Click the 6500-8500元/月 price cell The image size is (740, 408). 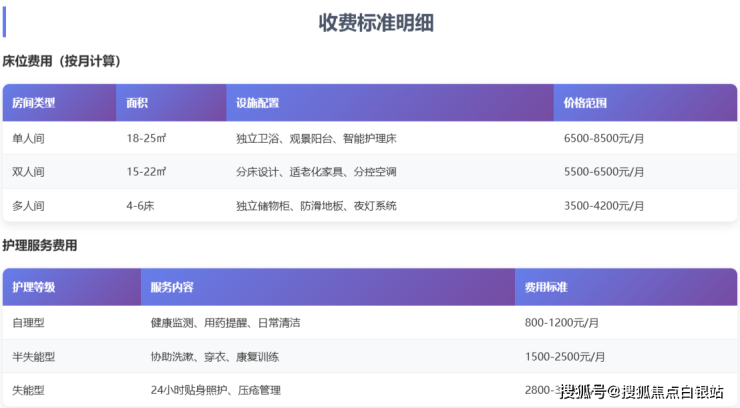604,138
